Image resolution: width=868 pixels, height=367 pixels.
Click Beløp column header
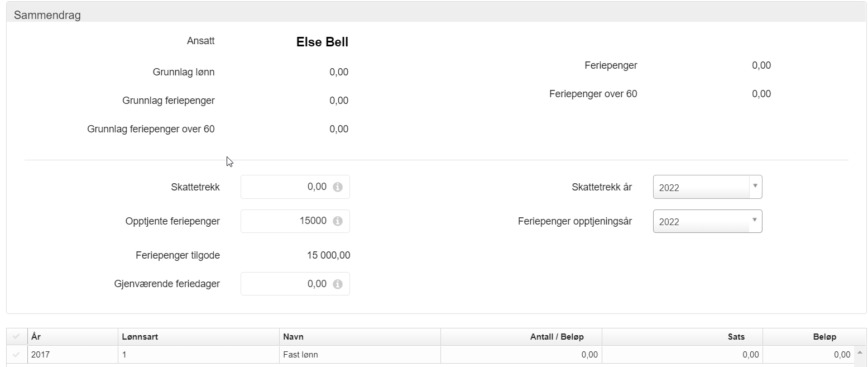tap(824, 337)
